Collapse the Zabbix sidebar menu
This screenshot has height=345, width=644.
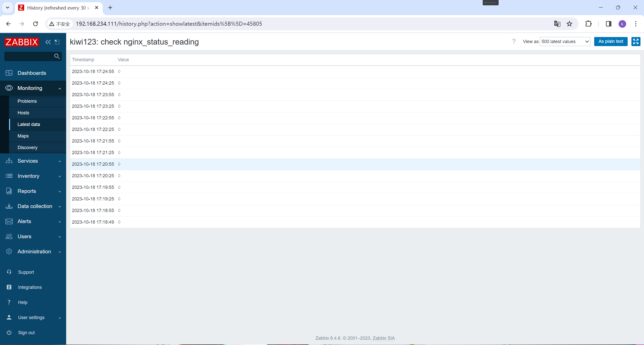48,42
